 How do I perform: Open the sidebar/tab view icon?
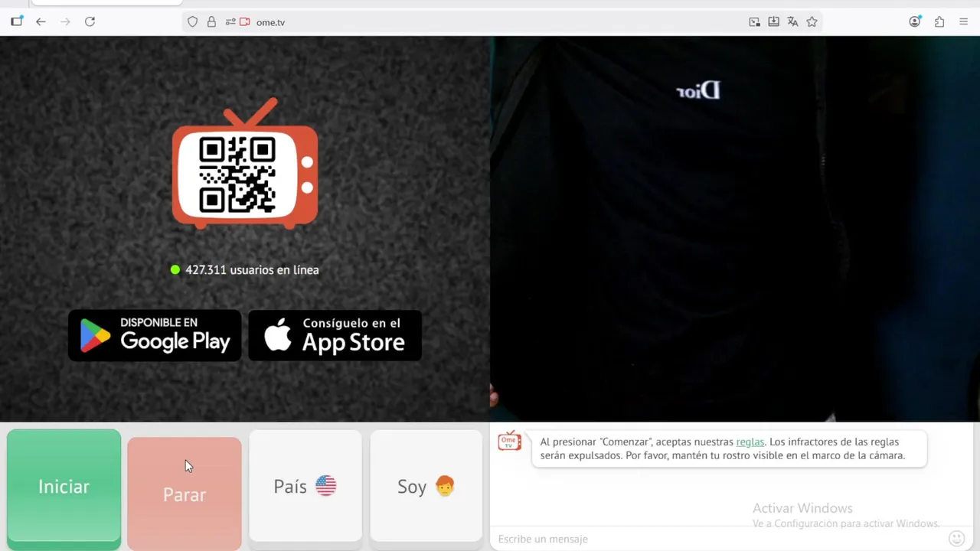16,21
